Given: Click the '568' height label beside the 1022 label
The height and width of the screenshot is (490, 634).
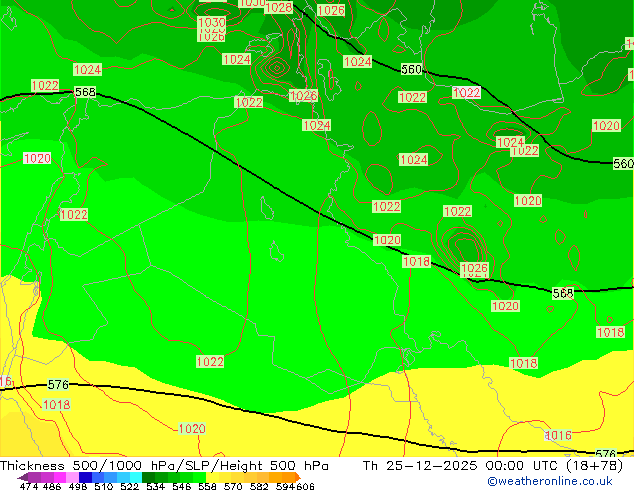Looking at the screenshot, I should pos(85,92).
